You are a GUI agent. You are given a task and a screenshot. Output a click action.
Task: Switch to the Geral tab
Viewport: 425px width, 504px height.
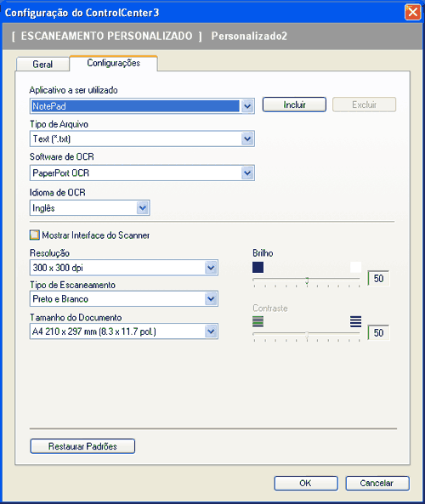click(42, 64)
